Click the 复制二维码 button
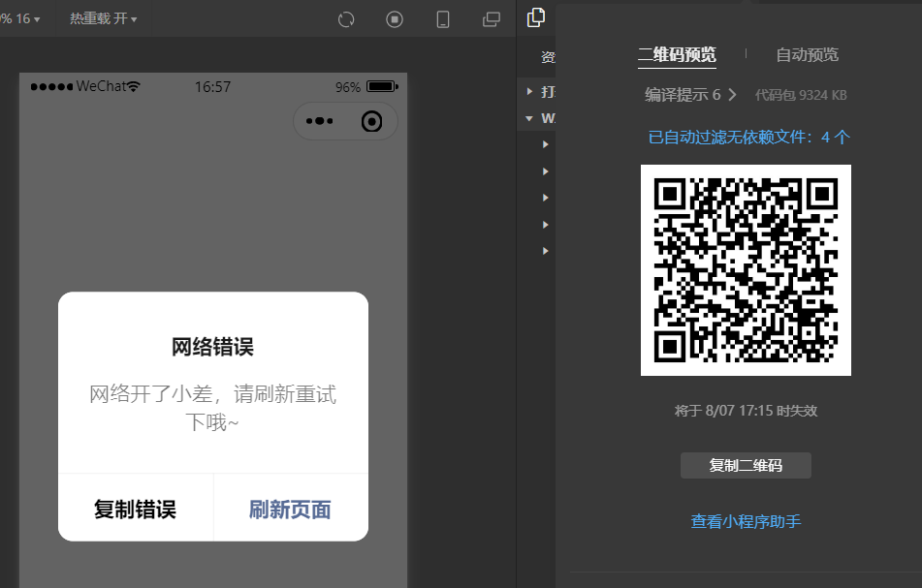 coord(746,465)
